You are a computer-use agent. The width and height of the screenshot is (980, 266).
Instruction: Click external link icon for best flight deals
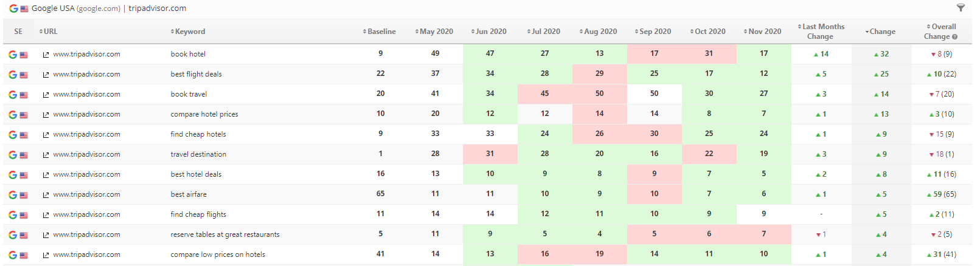[46, 75]
